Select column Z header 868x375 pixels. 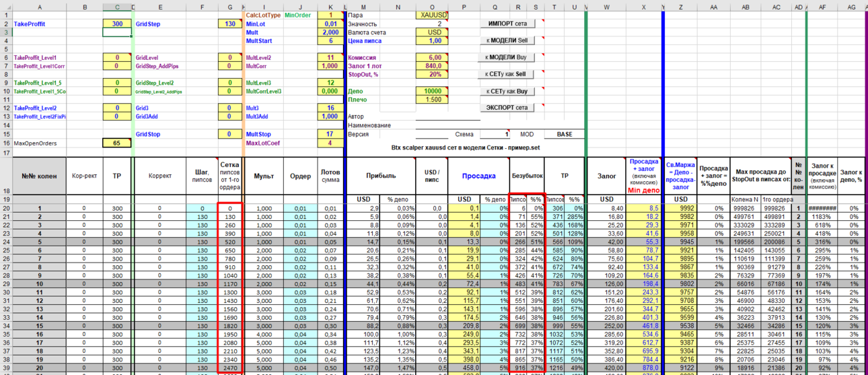click(681, 6)
